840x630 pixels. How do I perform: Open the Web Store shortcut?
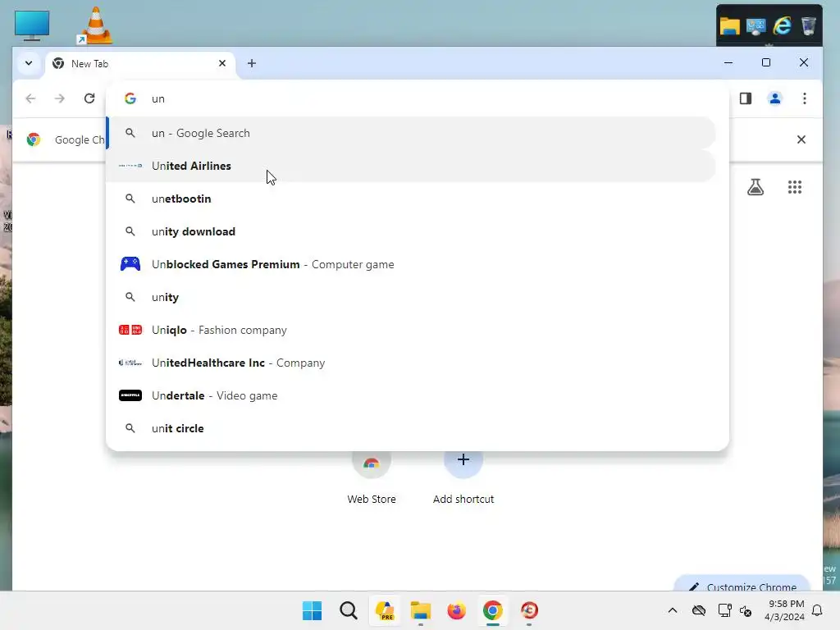372,477
